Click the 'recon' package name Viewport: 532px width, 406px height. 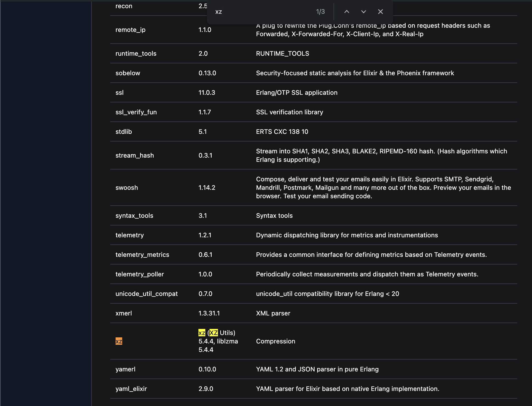point(124,6)
